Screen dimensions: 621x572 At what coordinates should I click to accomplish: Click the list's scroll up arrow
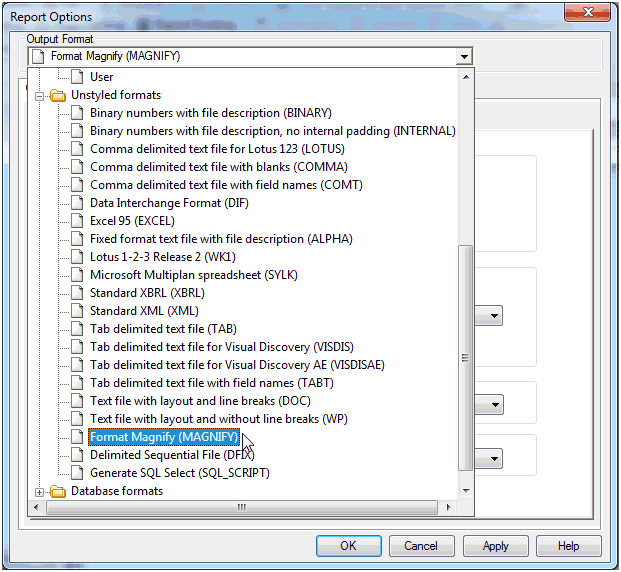[466, 77]
